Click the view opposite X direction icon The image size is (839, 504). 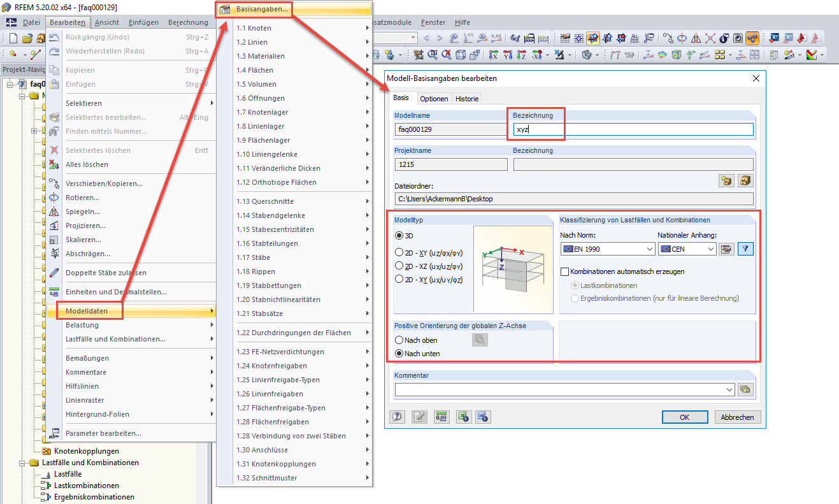point(536,55)
